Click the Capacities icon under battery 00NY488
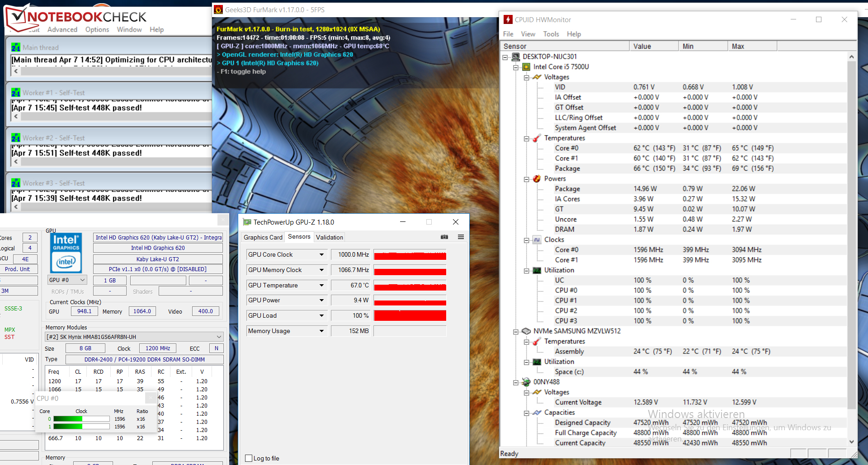This screenshot has width=868, height=465. coord(537,413)
